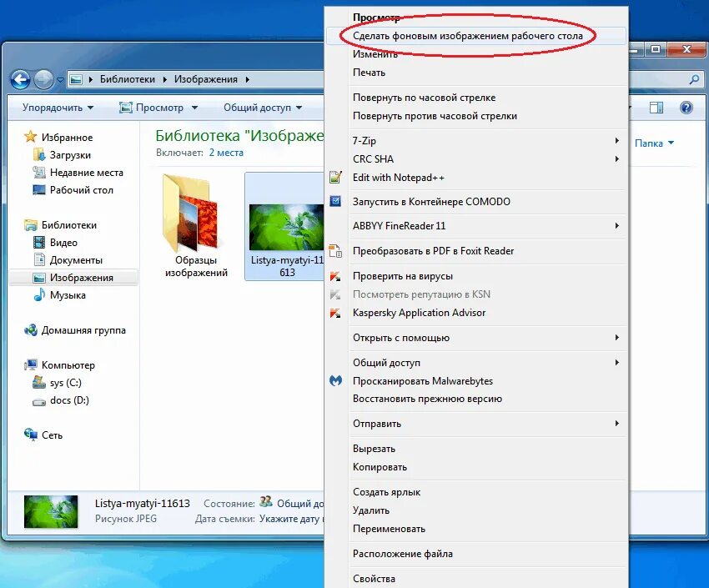Choose Запустить в Контейнере COMODO
The image size is (709, 588).
(476, 202)
